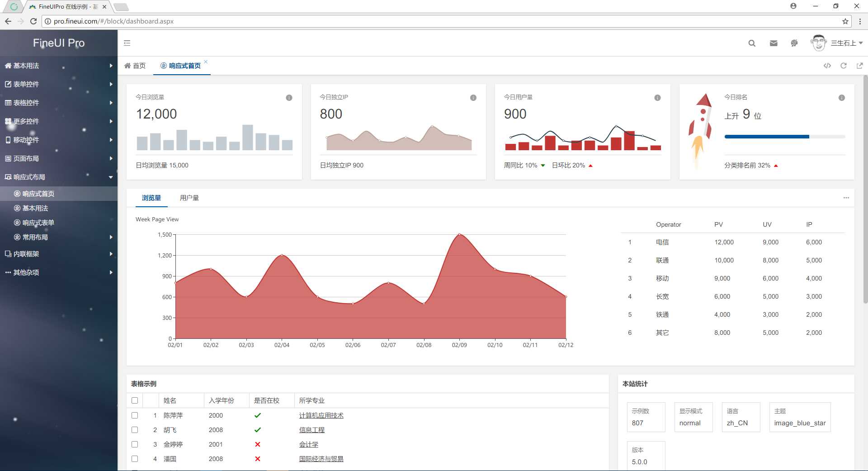
Task: Collapse the sidebar with the hamburger icon
Action: pos(127,43)
